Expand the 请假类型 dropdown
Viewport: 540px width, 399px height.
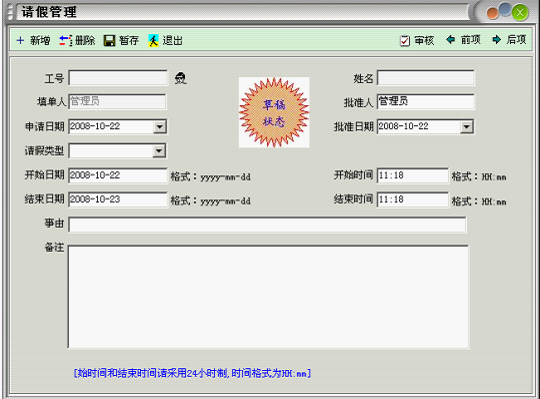159,151
